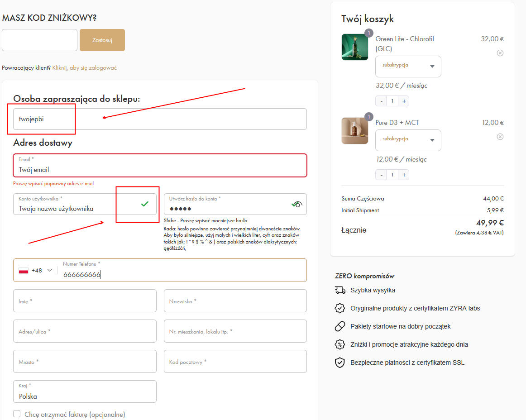The image size is (526, 420).
Task: Toggle password visibility eye icon
Action: pos(297,205)
